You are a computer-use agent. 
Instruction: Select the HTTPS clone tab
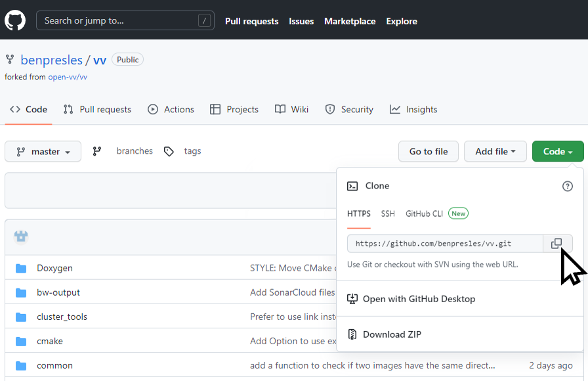coord(359,214)
